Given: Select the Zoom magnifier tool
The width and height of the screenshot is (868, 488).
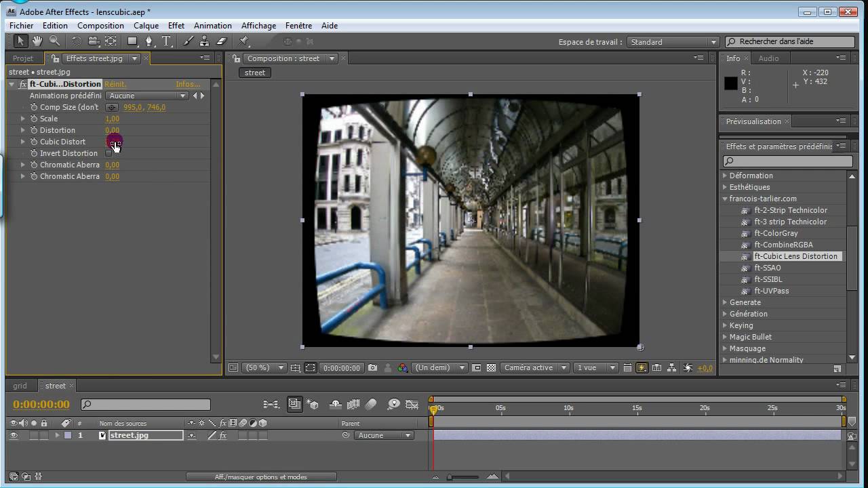Looking at the screenshot, I should [54, 41].
